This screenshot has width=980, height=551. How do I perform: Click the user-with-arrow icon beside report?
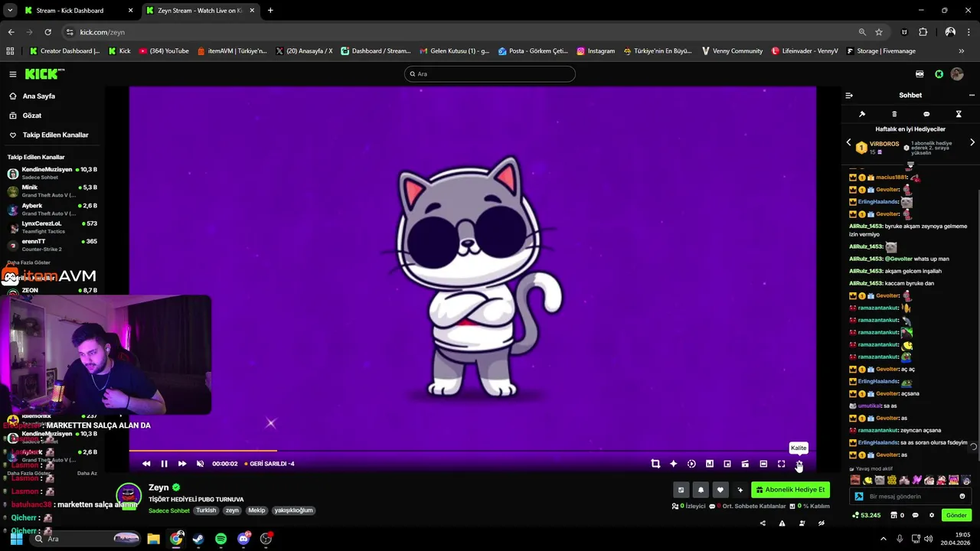[802, 523]
